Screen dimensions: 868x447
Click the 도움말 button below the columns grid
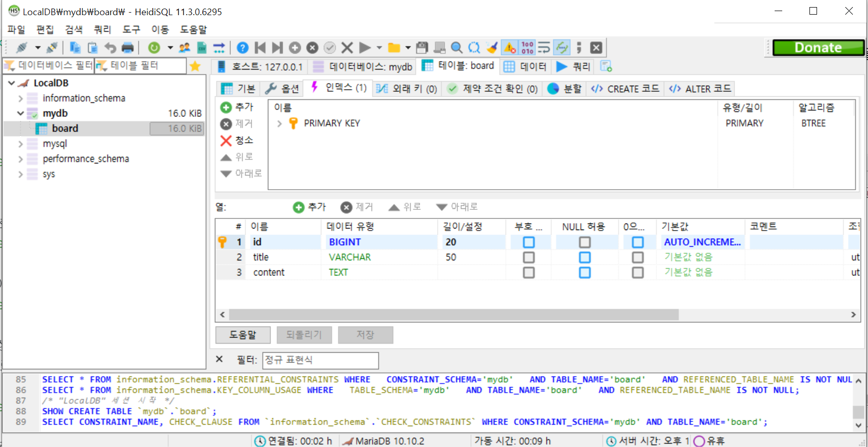[x=243, y=334]
